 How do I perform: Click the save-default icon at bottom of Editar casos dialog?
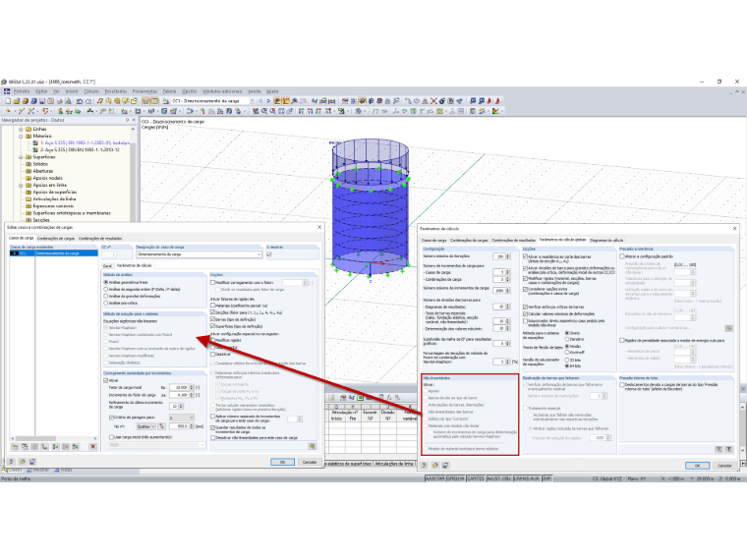[x=32, y=462]
